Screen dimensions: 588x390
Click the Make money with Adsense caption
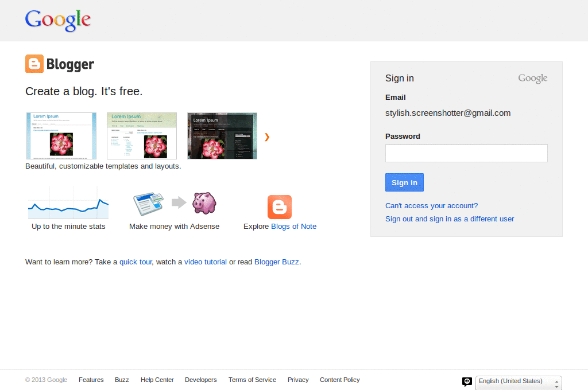point(175,227)
